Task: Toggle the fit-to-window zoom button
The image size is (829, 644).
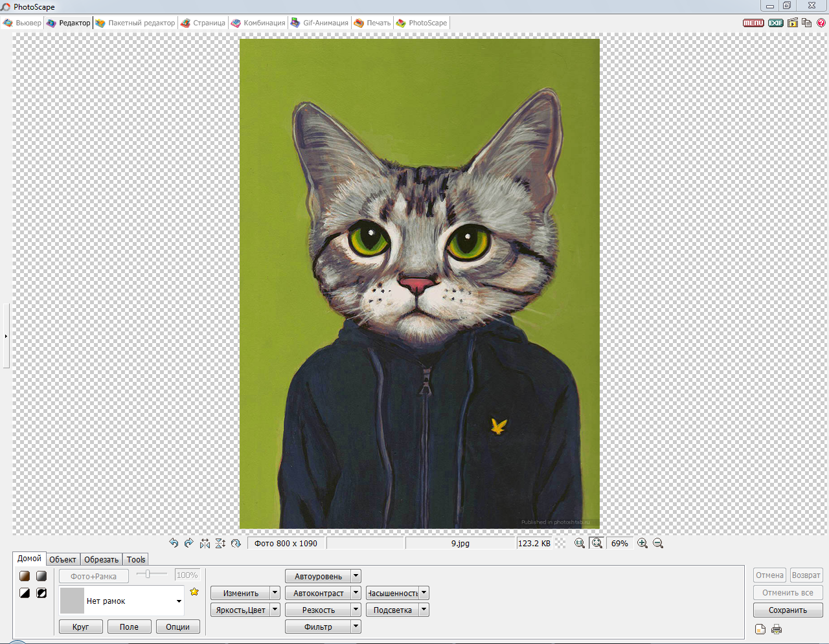Action: [597, 543]
